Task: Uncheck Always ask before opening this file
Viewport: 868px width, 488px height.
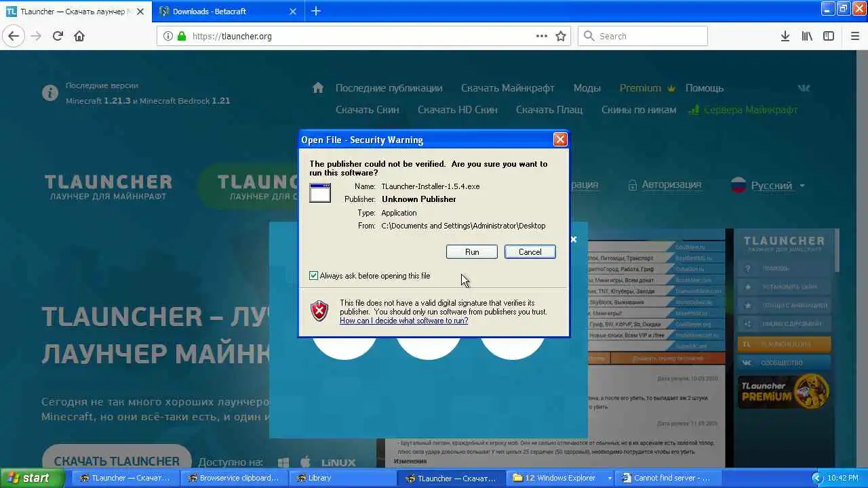Action: (313, 276)
